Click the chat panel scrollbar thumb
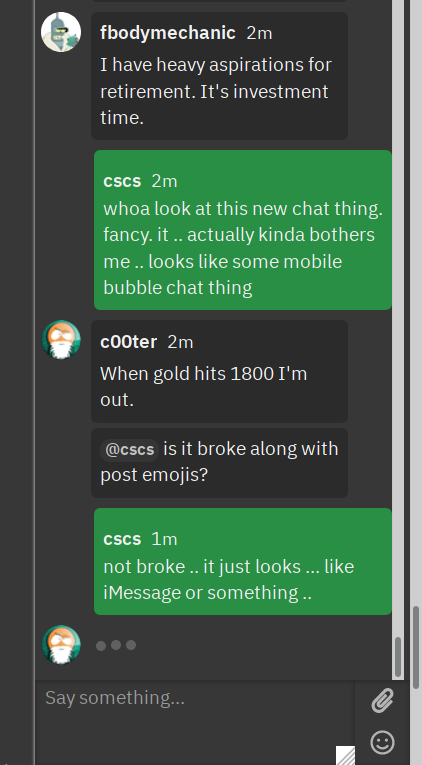 pyautogui.click(x=398, y=657)
